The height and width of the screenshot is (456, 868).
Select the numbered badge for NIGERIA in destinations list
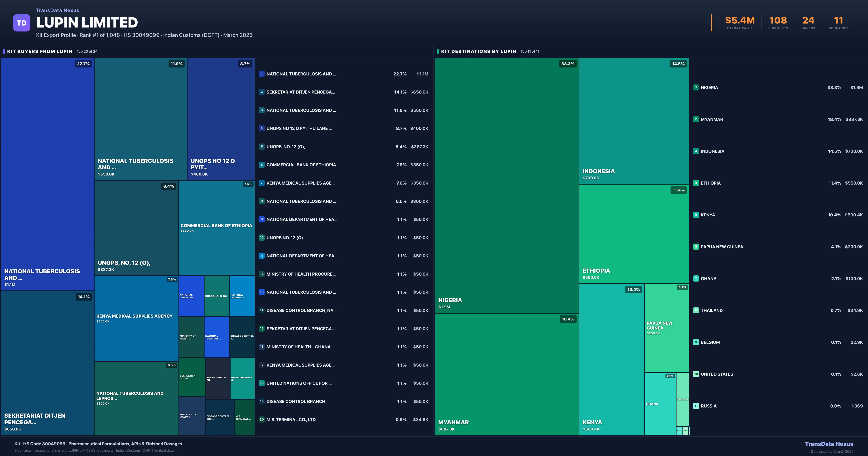click(x=696, y=87)
